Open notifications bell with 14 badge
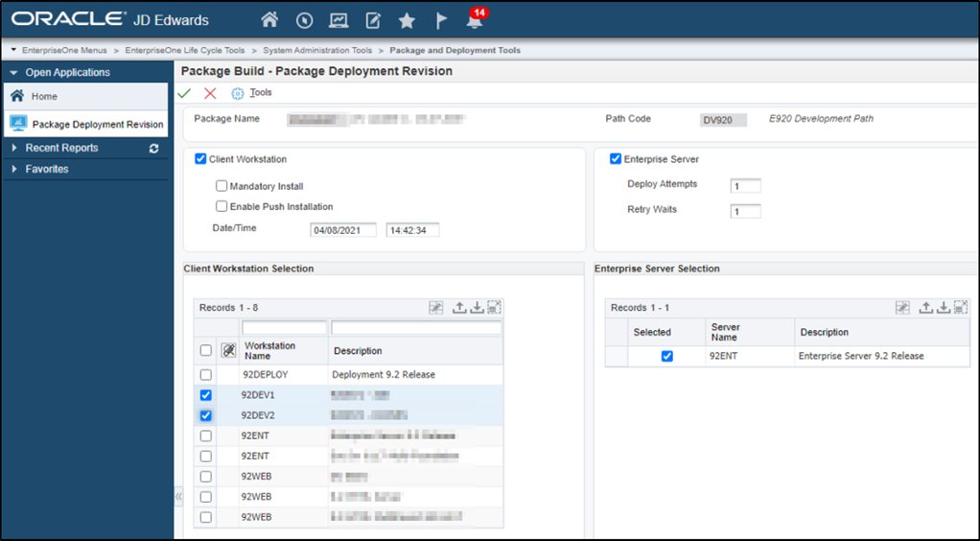 475,19
